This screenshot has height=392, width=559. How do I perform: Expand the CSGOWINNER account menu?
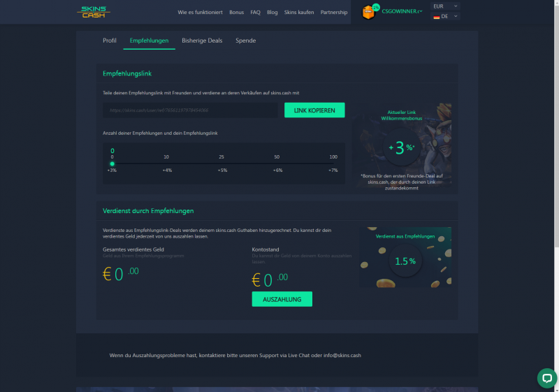pyautogui.click(x=402, y=11)
